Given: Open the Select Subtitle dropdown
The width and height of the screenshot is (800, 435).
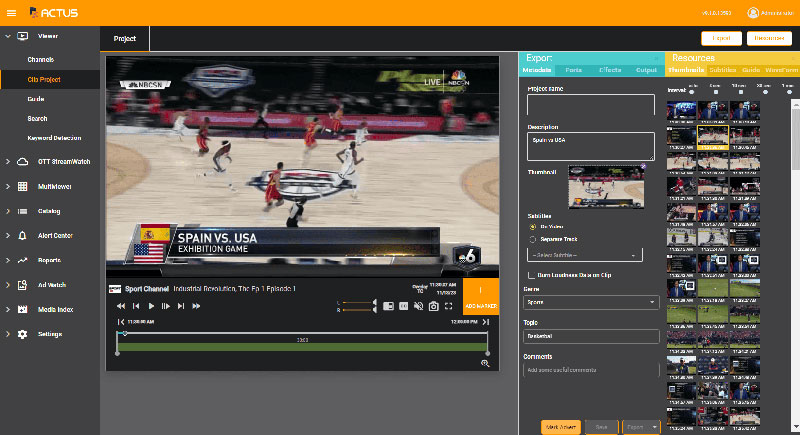Looking at the screenshot, I should pos(585,255).
